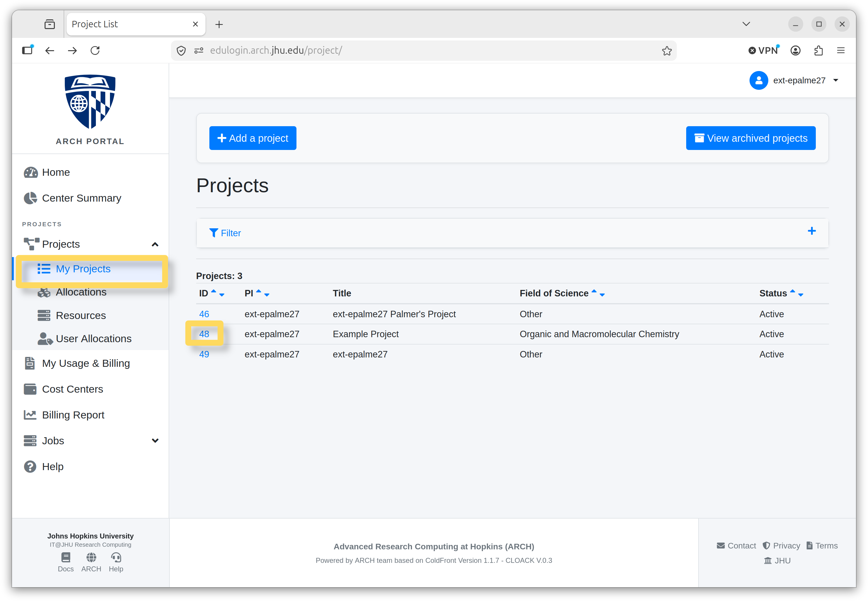This screenshot has width=868, height=601.
Task: Open the Help headset footer icon
Action: point(116,562)
